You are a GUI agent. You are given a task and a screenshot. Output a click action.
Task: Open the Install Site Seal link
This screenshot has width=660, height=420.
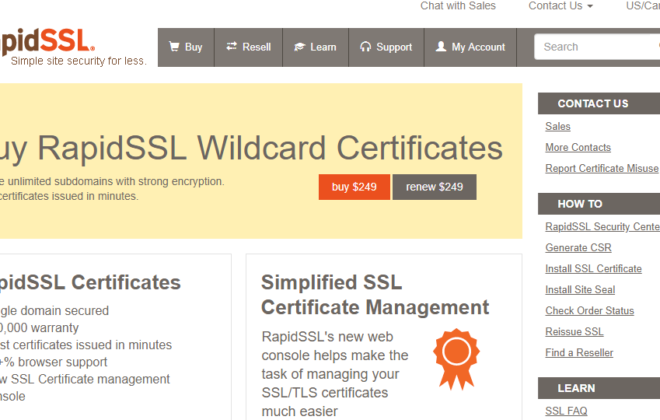(580, 290)
